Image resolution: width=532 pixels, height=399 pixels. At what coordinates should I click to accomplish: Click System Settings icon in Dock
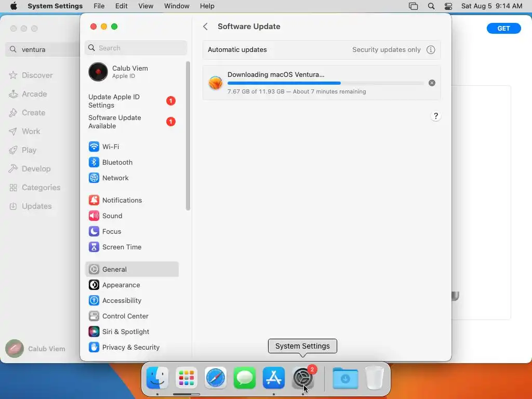[x=303, y=378]
